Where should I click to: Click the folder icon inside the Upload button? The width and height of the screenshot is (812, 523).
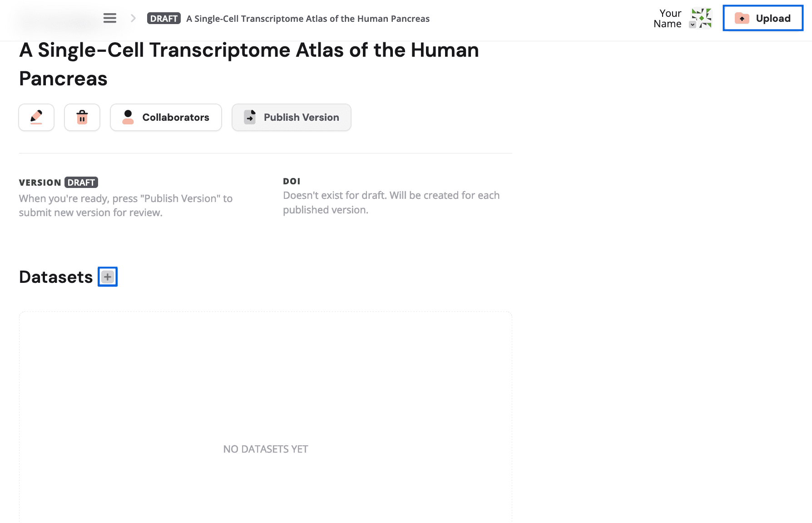742,18
